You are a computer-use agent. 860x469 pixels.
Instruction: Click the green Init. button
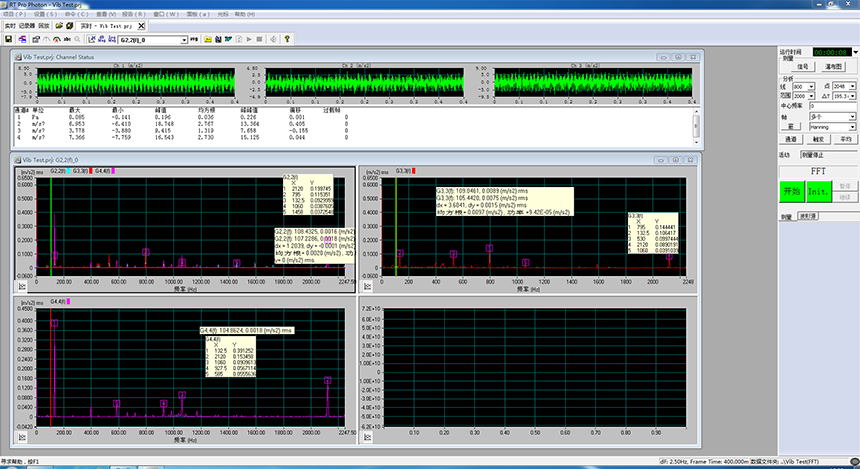(817, 190)
